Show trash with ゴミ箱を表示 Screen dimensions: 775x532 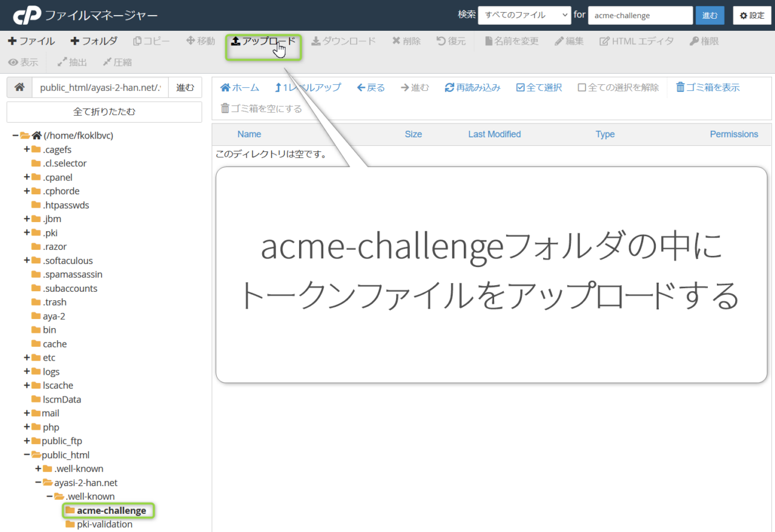point(708,87)
